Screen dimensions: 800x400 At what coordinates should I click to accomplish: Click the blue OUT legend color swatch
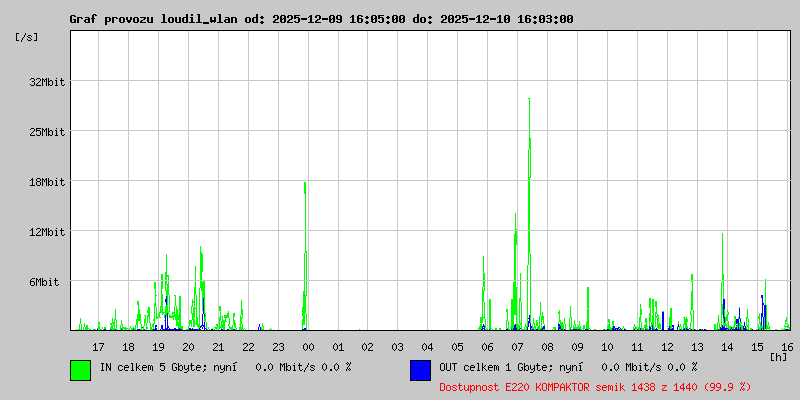click(420, 370)
